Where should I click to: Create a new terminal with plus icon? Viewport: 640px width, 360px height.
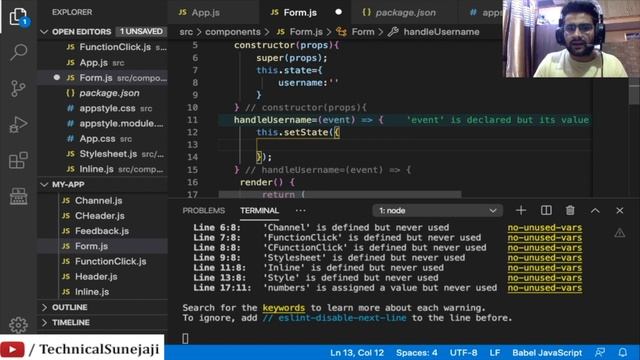(521, 211)
